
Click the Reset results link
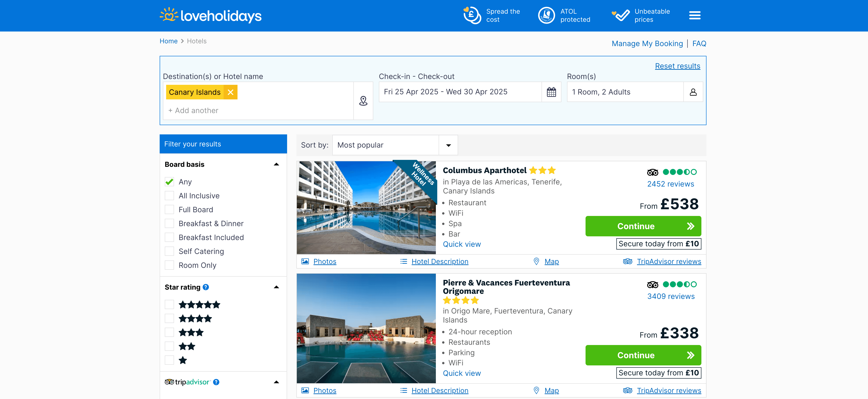click(677, 66)
